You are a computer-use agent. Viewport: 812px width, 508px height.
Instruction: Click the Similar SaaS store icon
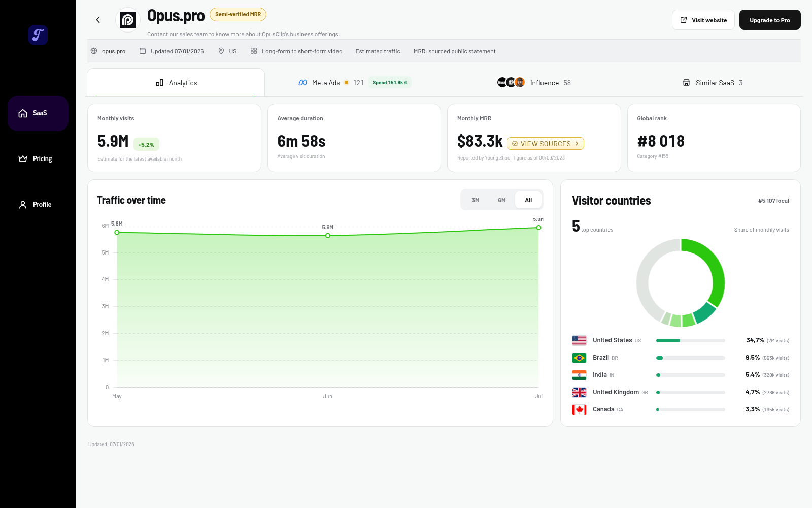click(686, 83)
